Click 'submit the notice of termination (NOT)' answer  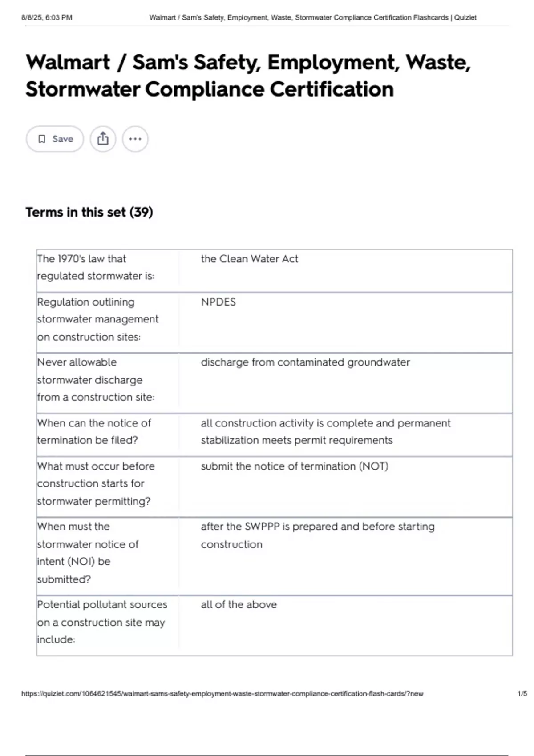click(295, 466)
